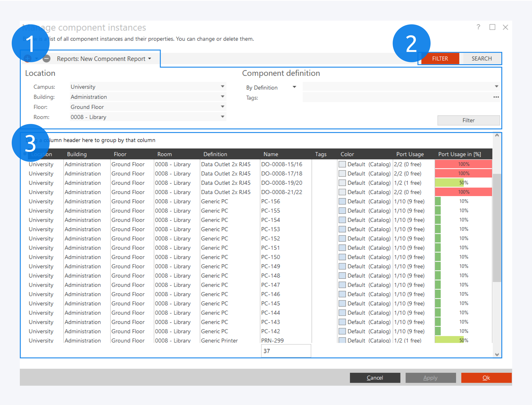Switch to the FILTER tab
The width and height of the screenshot is (532, 405).
click(x=440, y=59)
